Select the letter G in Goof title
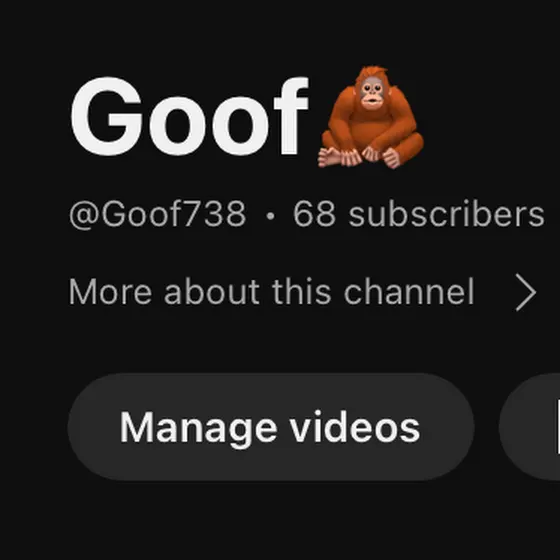 107,116
